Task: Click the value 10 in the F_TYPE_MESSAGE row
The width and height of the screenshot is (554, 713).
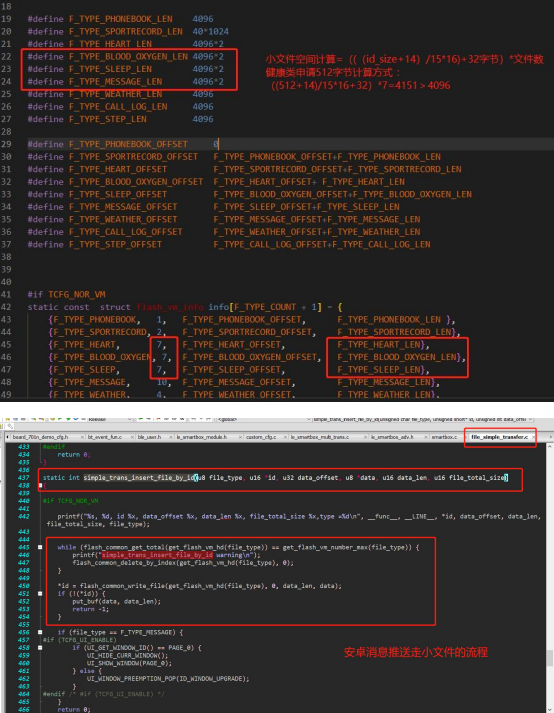Action: (162, 382)
